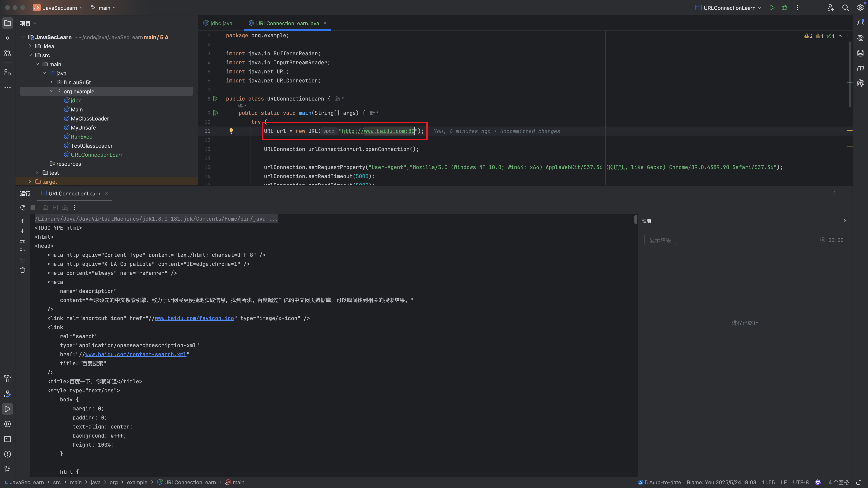Toggle scroll to end of console
The image size is (868, 488).
point(23,250)
